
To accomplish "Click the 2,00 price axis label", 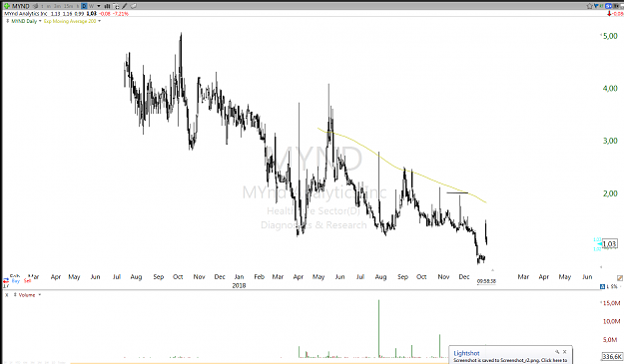I will point(610,193).
